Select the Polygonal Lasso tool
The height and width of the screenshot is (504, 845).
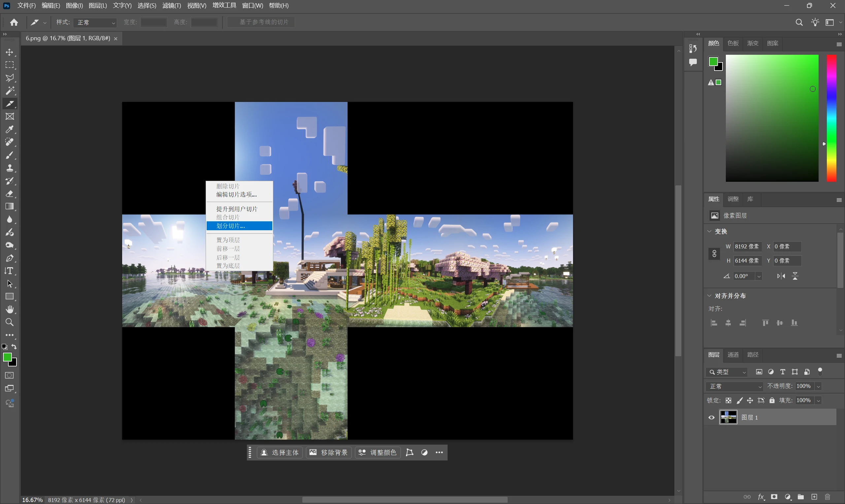click(x=10, y=78)
